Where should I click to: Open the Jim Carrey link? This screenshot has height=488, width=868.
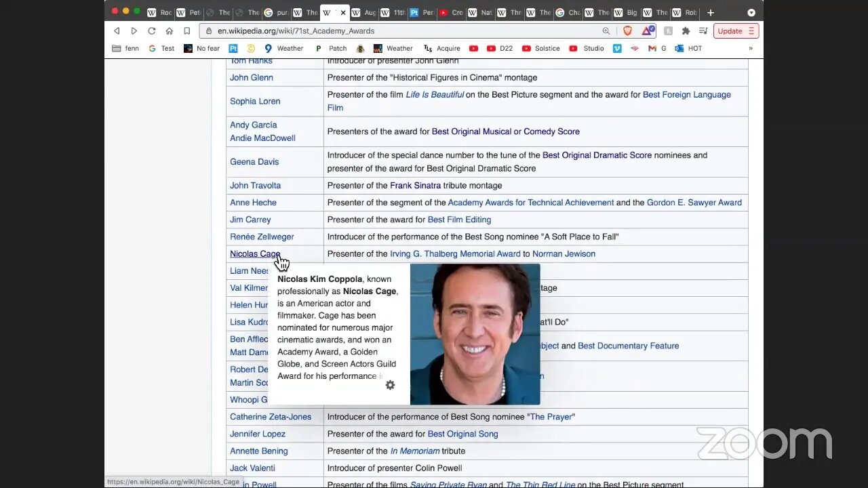click(250, 220)
